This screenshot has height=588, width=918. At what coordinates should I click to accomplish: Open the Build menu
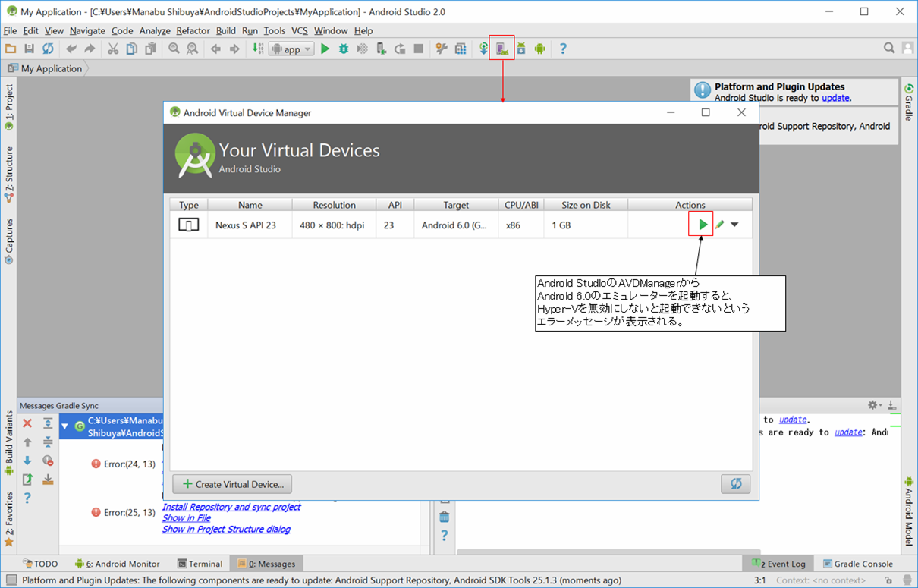coord(226,30)
